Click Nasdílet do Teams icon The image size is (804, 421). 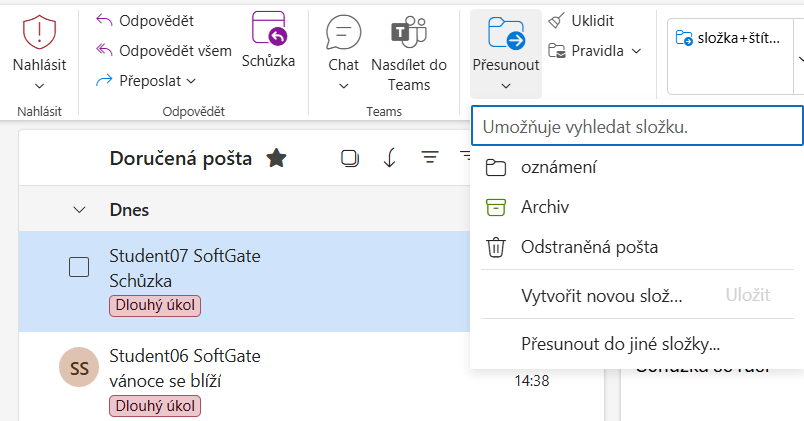tap(408, 33)
